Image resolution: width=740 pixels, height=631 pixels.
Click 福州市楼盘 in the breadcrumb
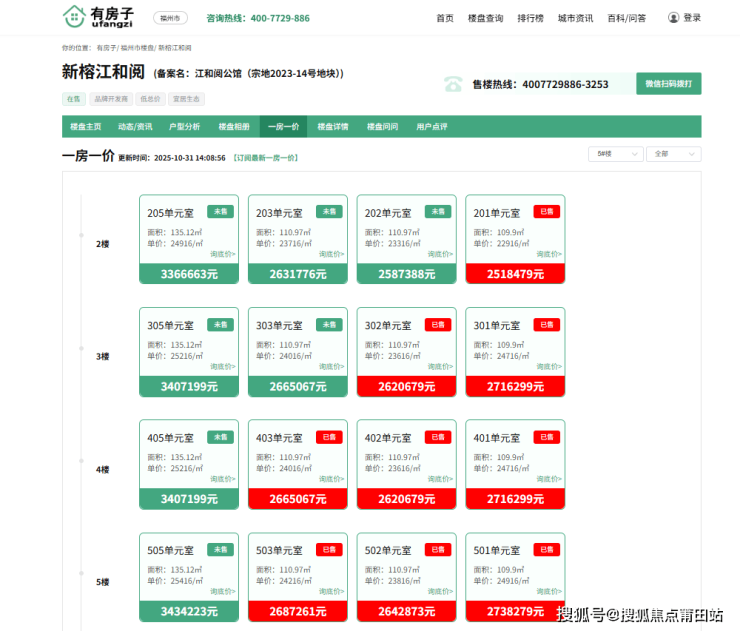tap(138, 48)
